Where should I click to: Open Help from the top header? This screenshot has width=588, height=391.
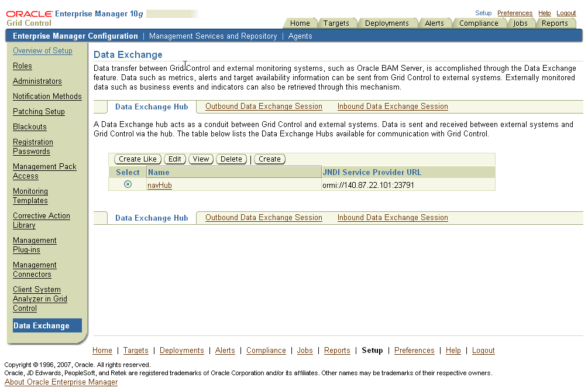click(x=544, y=13)
